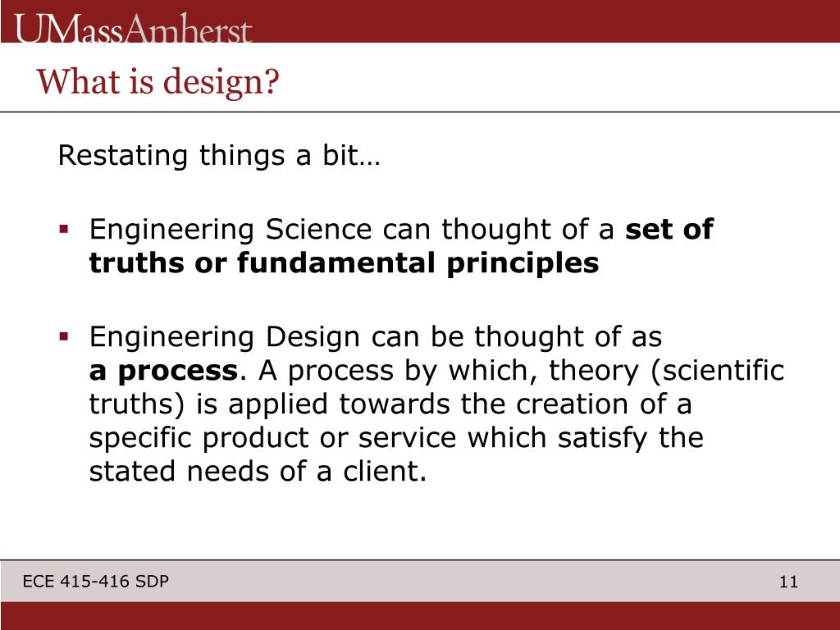
Task: Click the 'Restating things a bit…' text
Action: [218, 155]
